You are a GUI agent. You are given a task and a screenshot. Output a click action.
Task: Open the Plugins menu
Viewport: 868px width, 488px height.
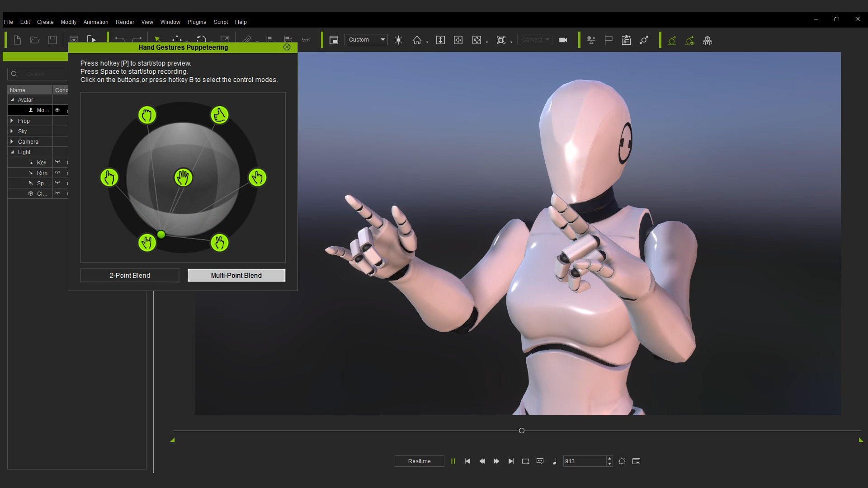tap(197, 22)
